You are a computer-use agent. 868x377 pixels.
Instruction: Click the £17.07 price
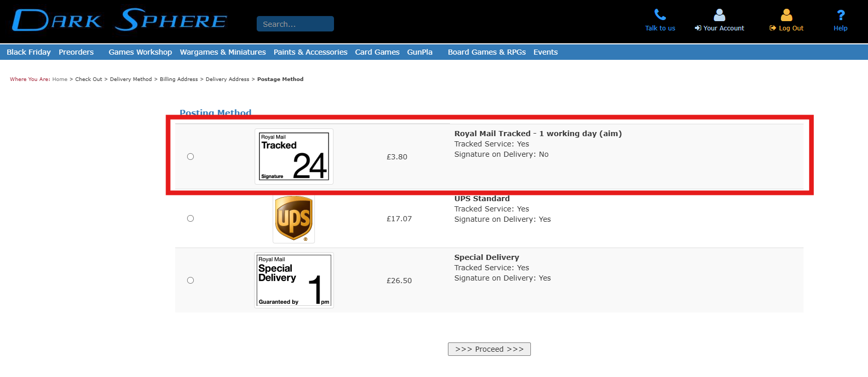coord(399,219)
